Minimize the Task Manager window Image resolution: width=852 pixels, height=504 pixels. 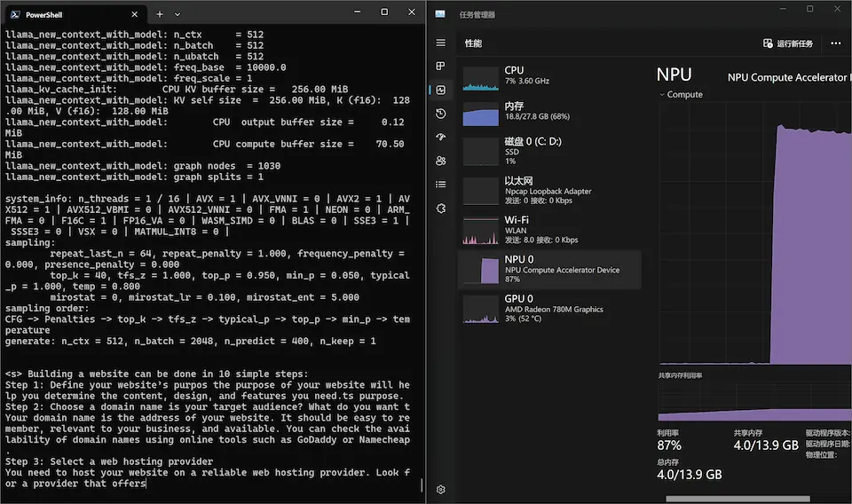pyautogui.click(x=783, y=9)
